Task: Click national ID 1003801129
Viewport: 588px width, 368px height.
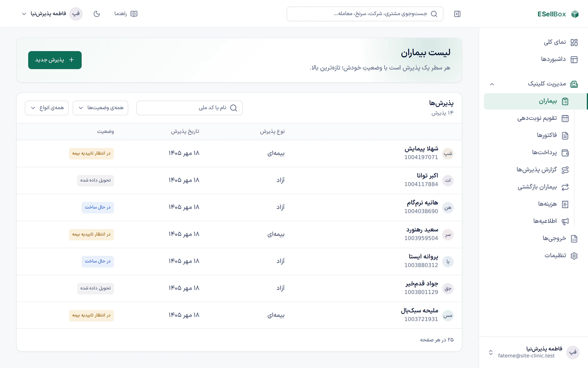Action: point(421,292)
